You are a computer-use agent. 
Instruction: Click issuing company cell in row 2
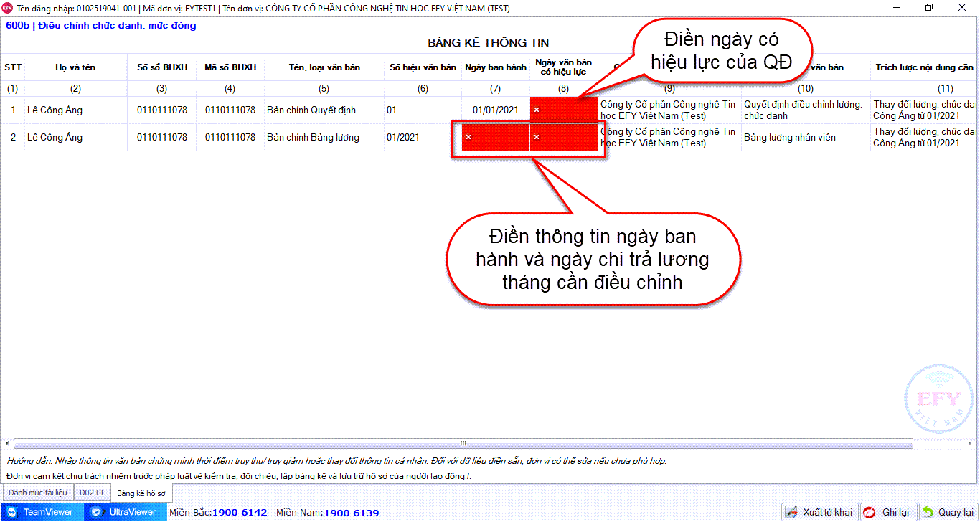pos(669,137)
